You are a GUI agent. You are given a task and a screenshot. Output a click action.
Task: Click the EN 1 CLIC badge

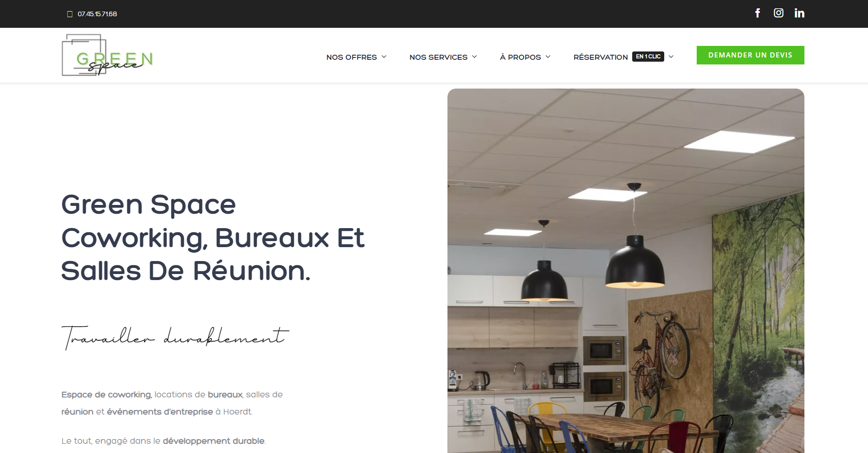pos(648,57)
